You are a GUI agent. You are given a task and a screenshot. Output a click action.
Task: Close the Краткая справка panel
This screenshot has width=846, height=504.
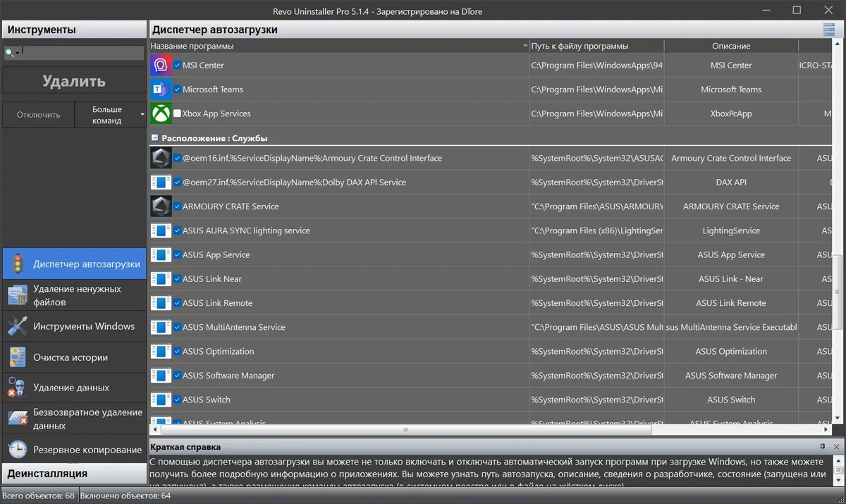[x=836, y=447]
